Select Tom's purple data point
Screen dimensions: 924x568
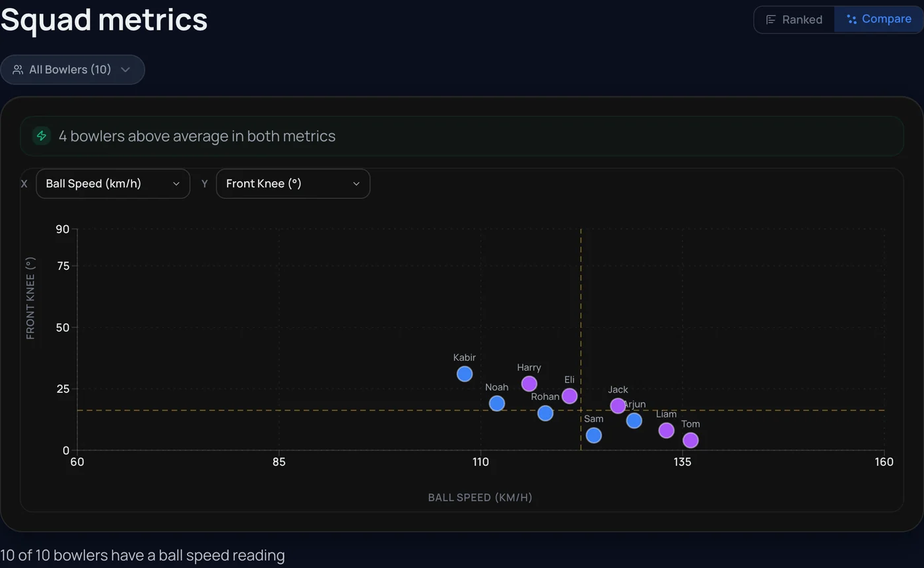pos(690,440)
